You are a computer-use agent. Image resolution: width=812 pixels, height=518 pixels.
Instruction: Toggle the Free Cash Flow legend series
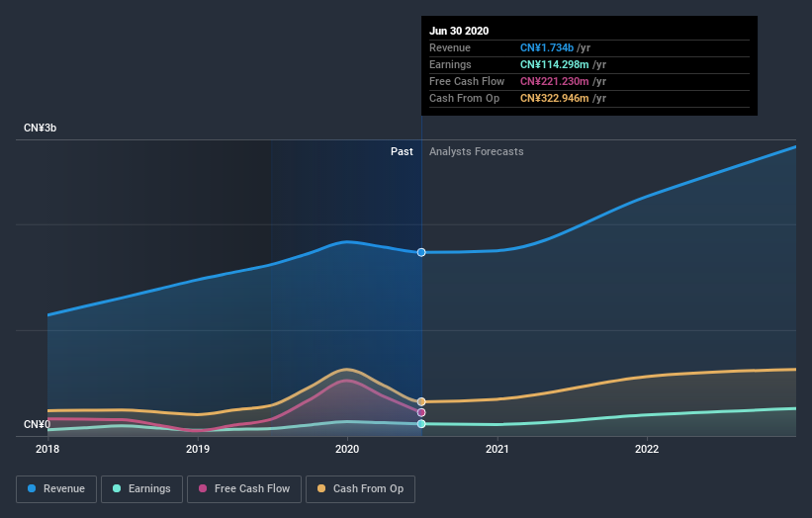pyautogui.click(x=244, y=489)
